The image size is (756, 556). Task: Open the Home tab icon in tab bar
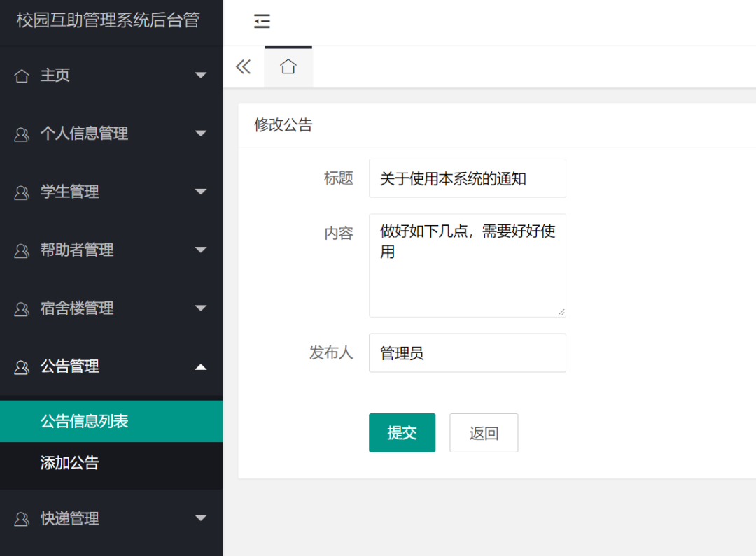click(x=288, y=65)
